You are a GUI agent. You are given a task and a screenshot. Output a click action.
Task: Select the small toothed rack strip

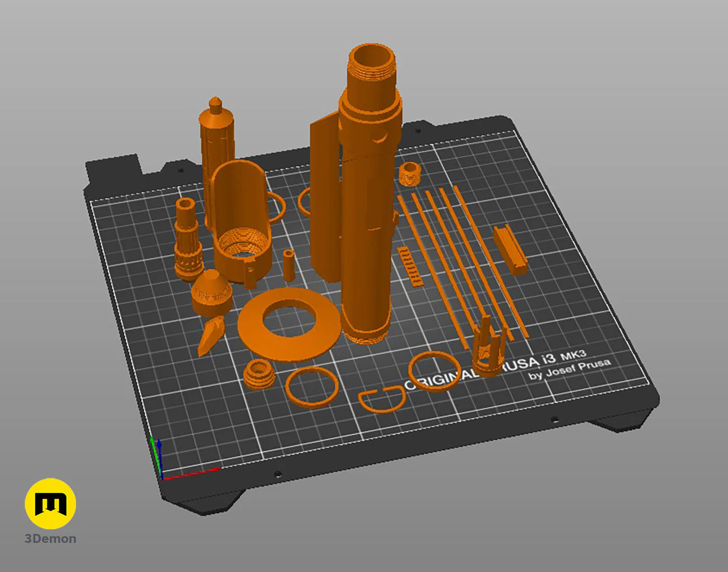pos(410,266)
